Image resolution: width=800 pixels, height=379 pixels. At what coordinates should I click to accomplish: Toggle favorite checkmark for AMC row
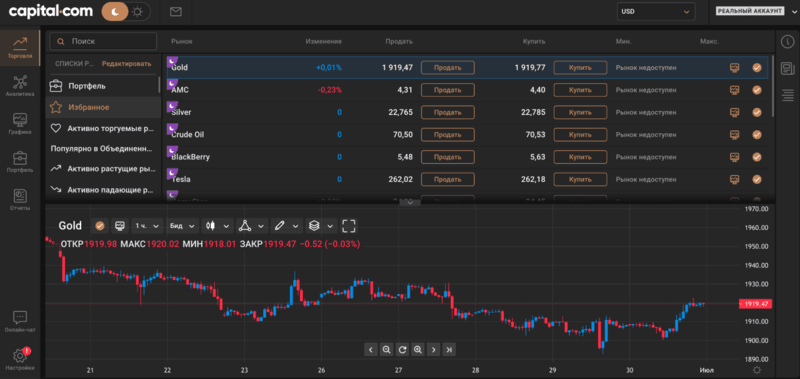[757, 90]
